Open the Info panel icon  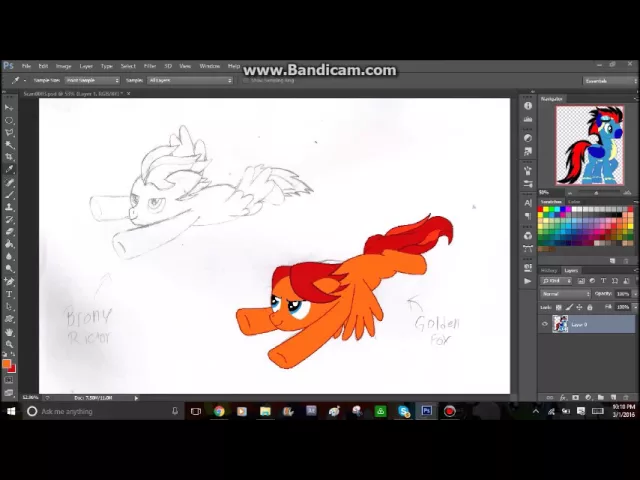click(x=528, y=106)
